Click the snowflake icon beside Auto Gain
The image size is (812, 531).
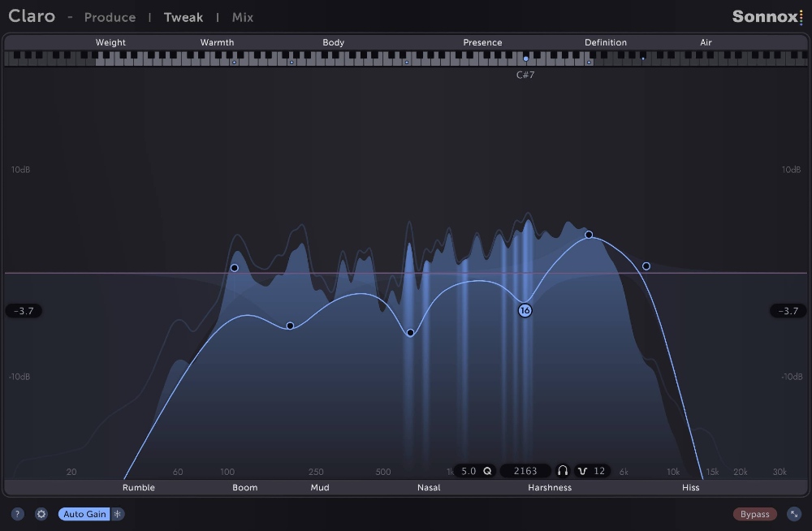[117, 514]
